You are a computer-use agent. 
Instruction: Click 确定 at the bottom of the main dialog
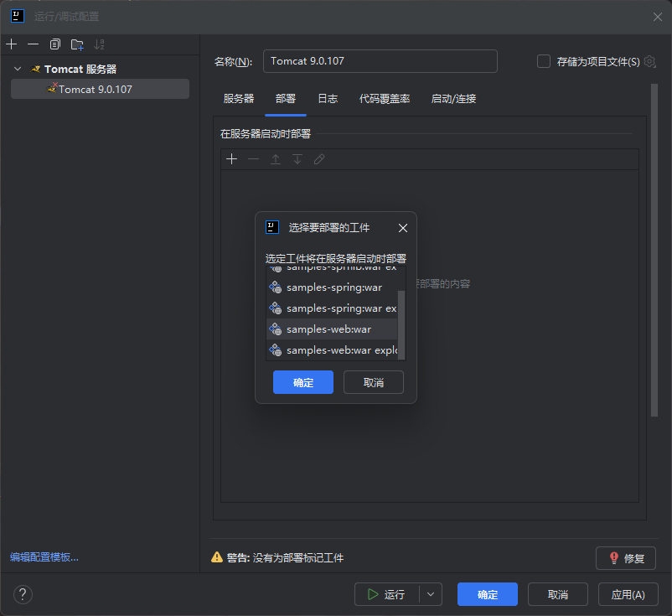click(488, 594)
